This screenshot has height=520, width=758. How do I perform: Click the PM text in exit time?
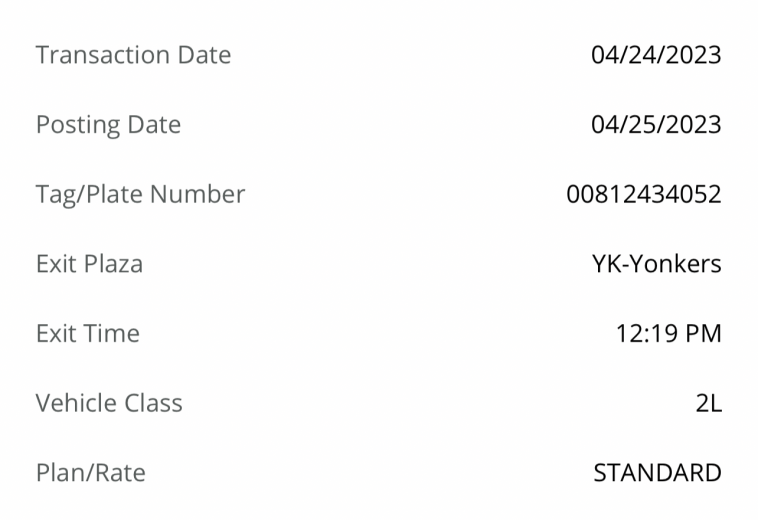coord(703,333)
